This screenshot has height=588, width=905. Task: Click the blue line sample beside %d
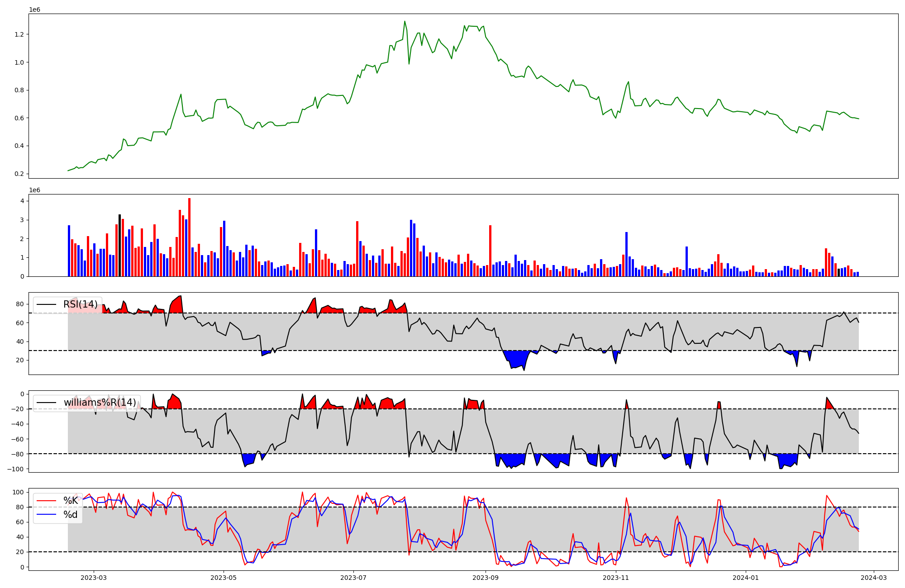click(46, 515)
